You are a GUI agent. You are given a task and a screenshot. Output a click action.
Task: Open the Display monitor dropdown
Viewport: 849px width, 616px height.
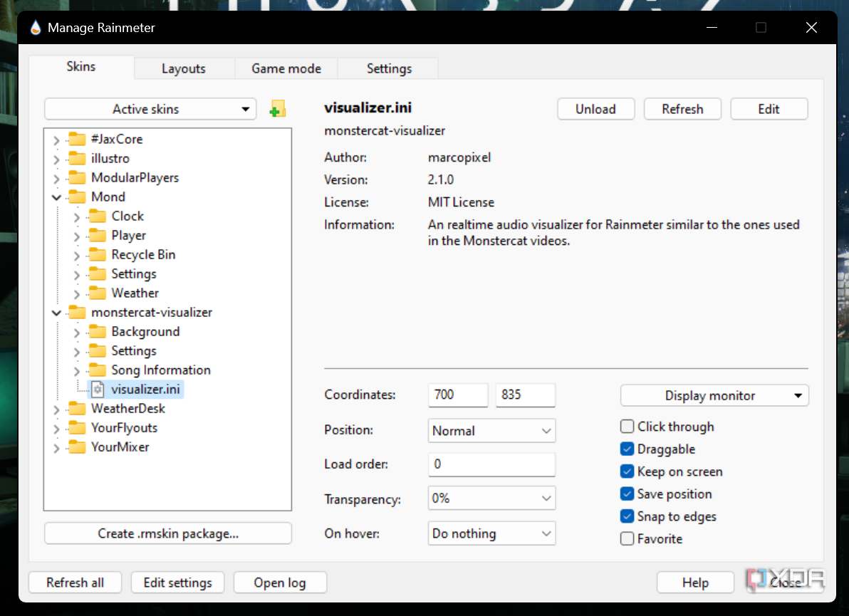coord(714,396)
